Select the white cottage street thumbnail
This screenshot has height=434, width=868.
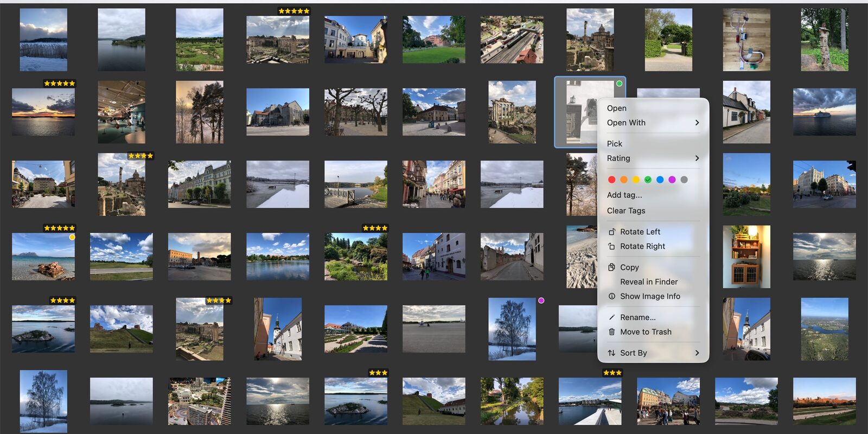(746, 112)
